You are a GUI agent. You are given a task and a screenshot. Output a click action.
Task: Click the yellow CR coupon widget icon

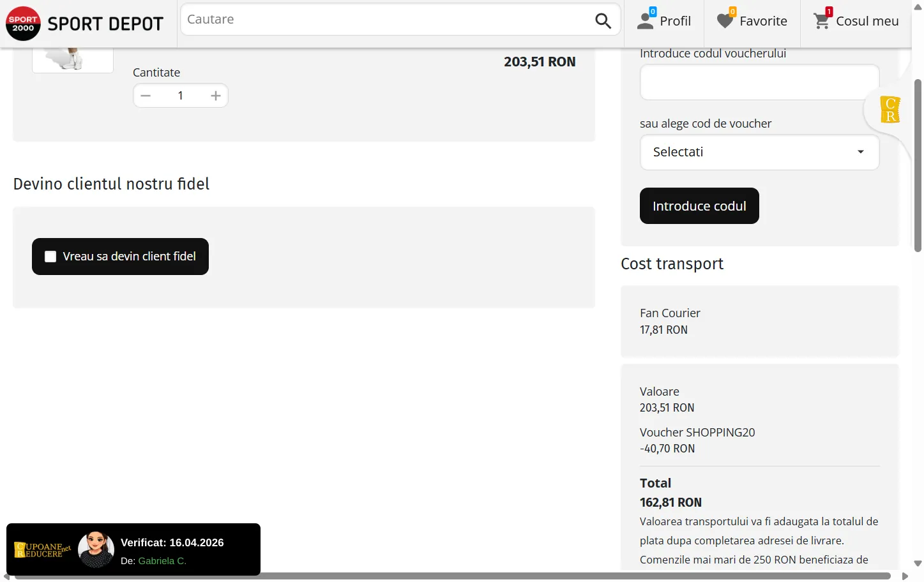[x=890, y=109]
